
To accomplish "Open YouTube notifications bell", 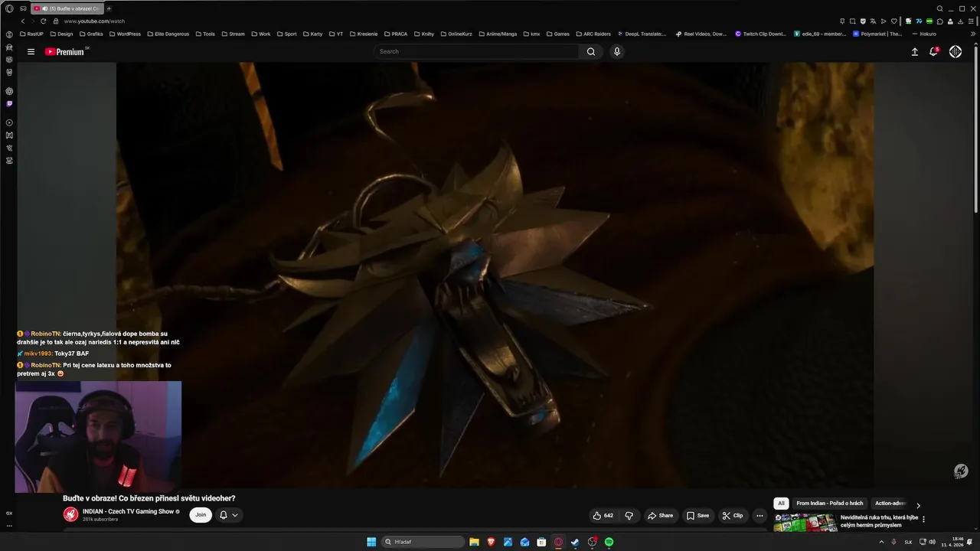I will point(933,51).
